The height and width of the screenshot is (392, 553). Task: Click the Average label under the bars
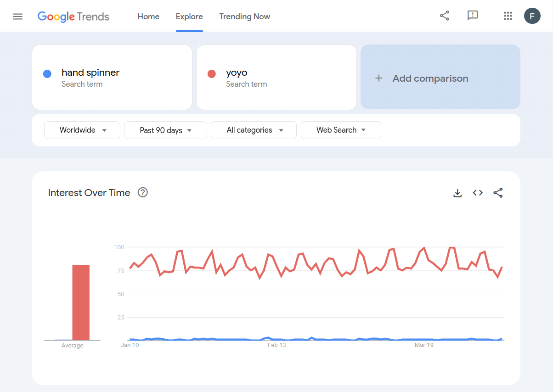click(72, 346)
